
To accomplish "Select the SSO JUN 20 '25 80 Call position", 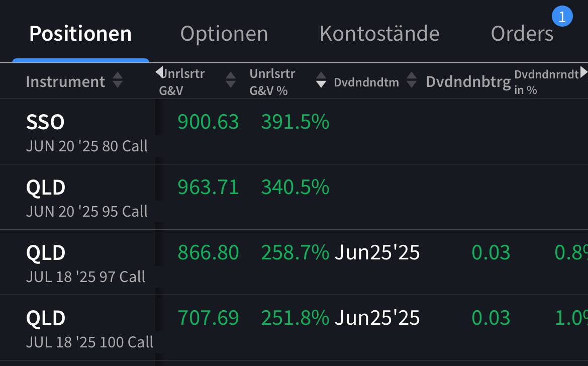I will (x=86, y=132).
